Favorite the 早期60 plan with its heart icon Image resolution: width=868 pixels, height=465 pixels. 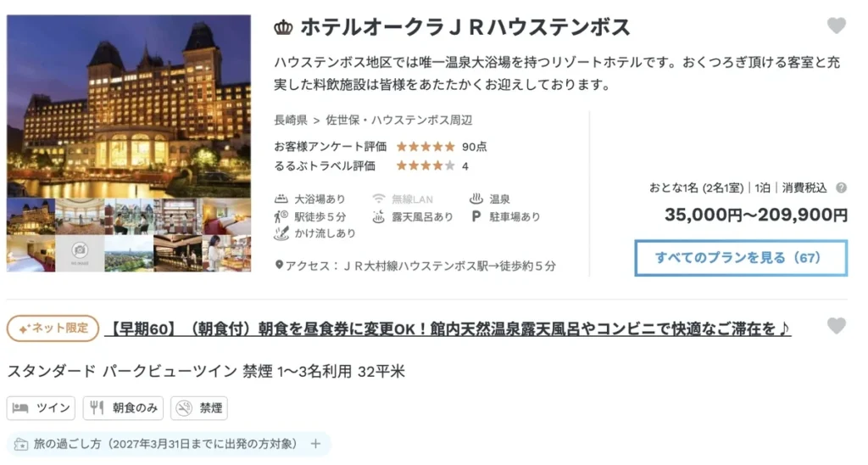(836, 326)
